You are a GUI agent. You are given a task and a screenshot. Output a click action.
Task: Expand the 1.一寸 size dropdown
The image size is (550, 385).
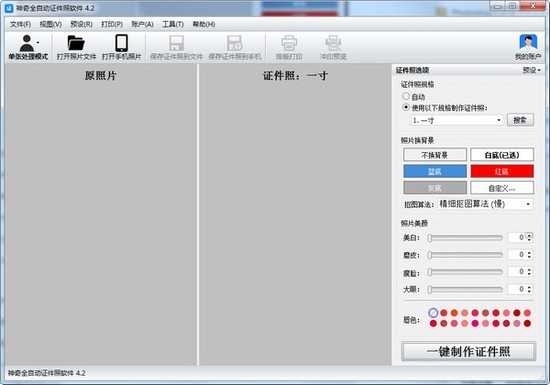pos(457,120)
